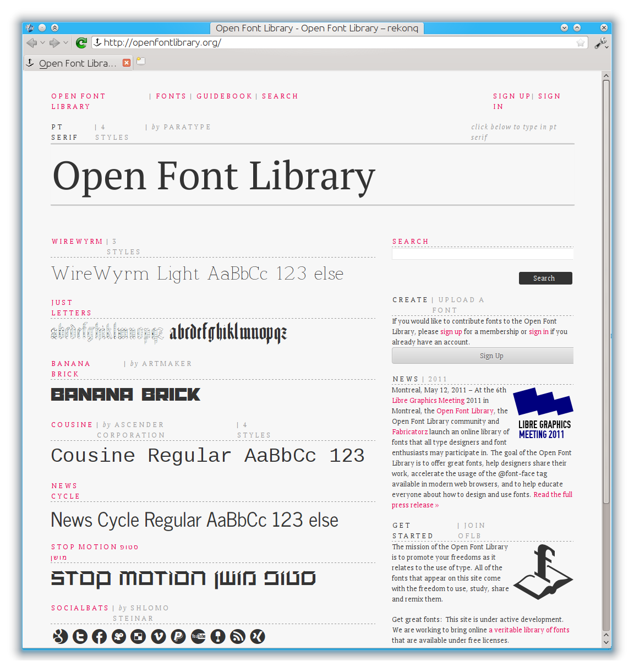634x672 pixels.
Task: Open the PayPal social icon
Action: [178, 637]
